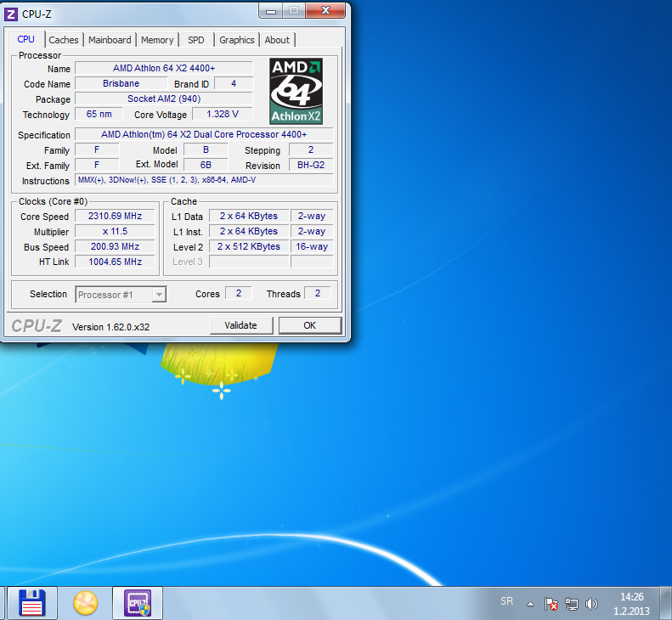Click the AMD Athlon X2 processor logo
The height and width of the screenshot is (620, 672).
[x=296, y=91]
